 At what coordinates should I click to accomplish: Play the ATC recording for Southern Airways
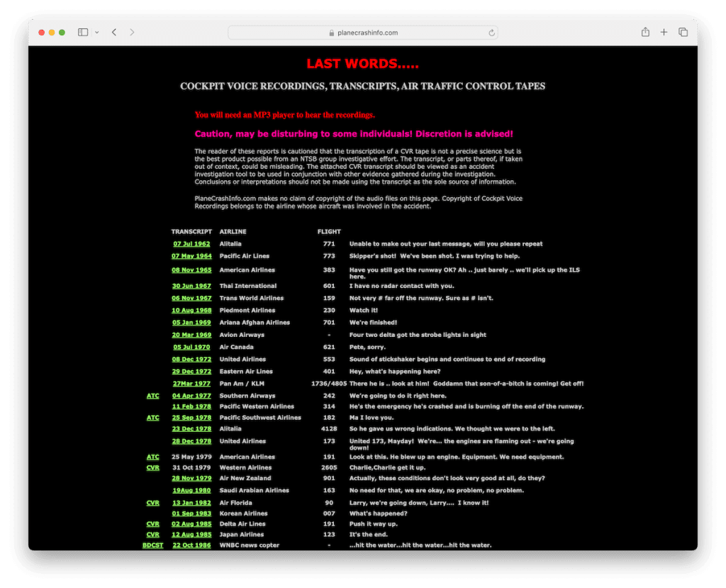(x=153, y=396)
